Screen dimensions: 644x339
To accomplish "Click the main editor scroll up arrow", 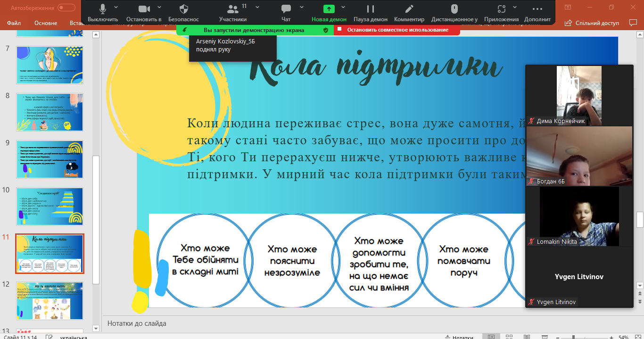I will pyautogui.click(x=640, y=35).
